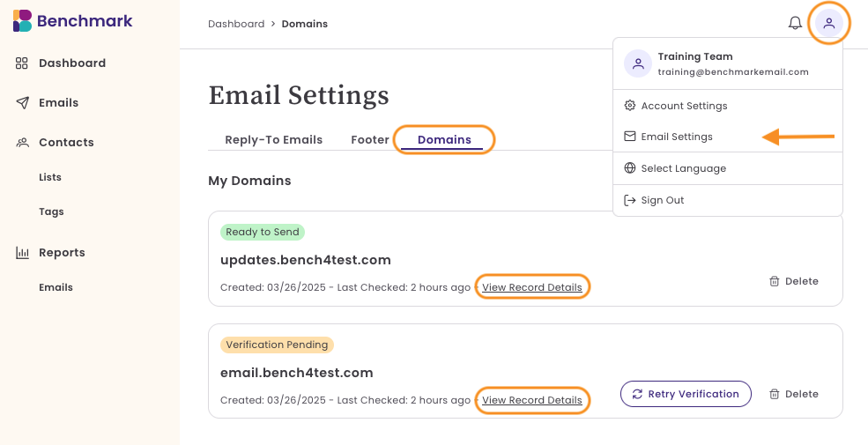
Task: View Record Details for updates.bench4test.com
Action: click(532, 287)
